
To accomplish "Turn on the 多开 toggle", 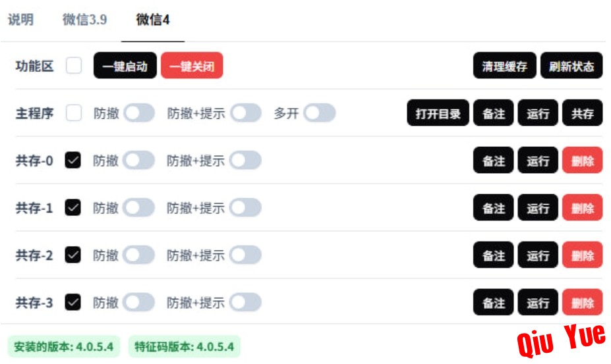I will tap(320, 113).
